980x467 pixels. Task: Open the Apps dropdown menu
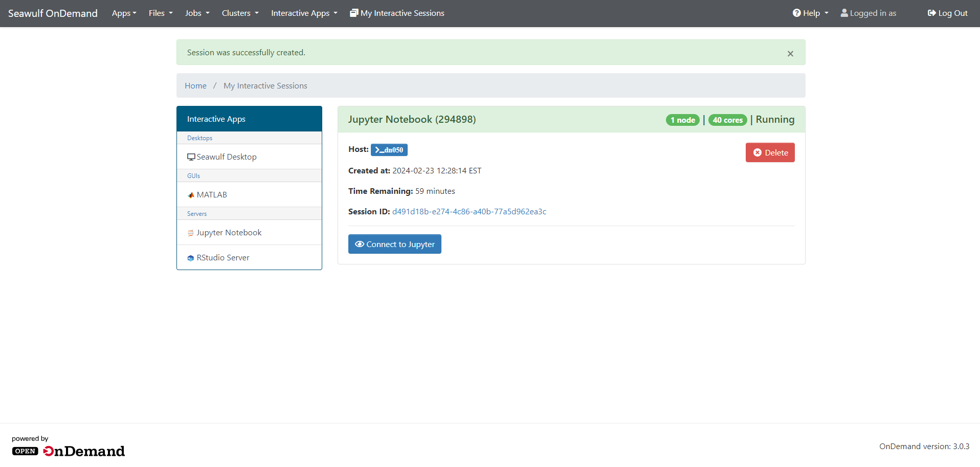[124, 13]
